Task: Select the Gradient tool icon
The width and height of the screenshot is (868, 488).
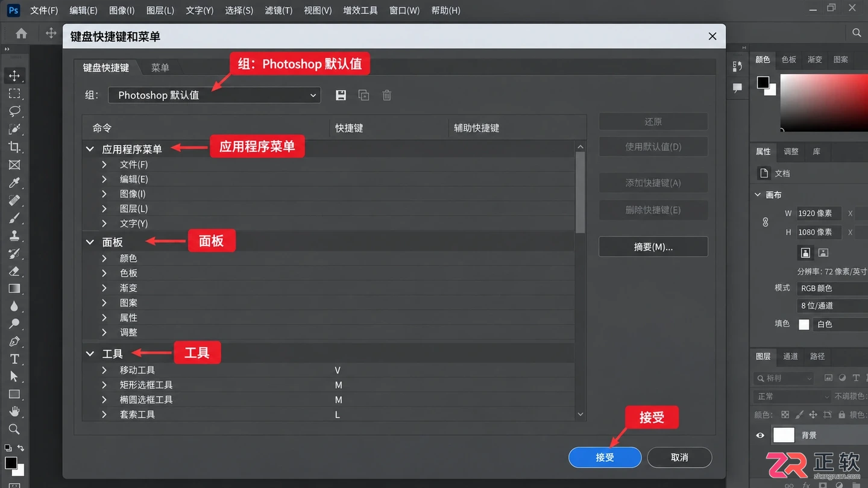Action: 14,289
